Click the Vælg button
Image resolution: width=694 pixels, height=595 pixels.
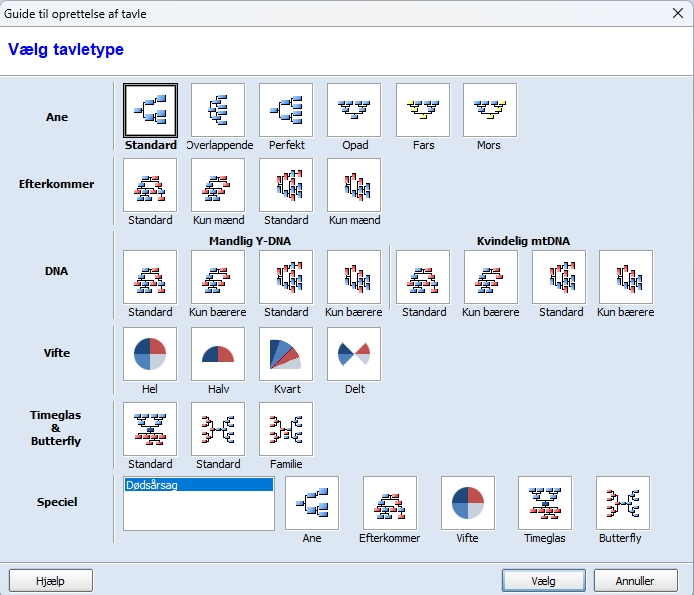click(544, 580)
